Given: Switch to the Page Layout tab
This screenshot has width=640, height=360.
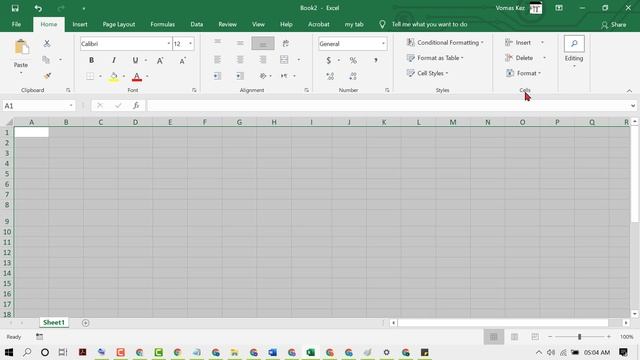Looking at the screenshot, I should [x=119, y=24].
